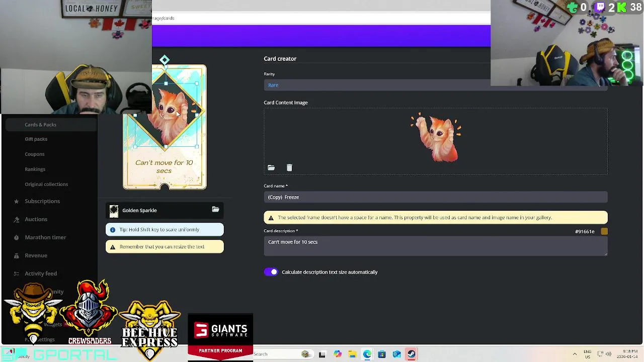This screenshot has width=644, height=362.
Task: Go to Activity feed in sidebar
Action: (41, 274)
